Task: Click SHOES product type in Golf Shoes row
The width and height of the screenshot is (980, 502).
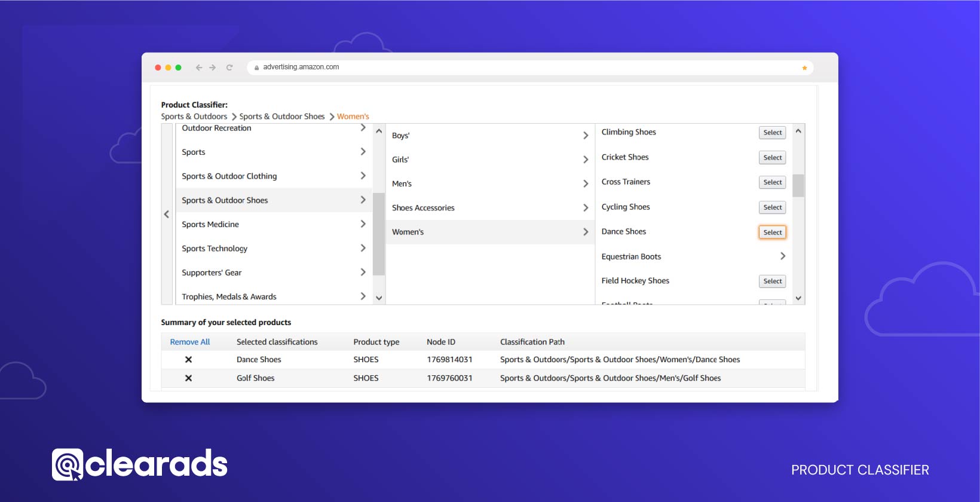Action: click(x=366, y=378)
